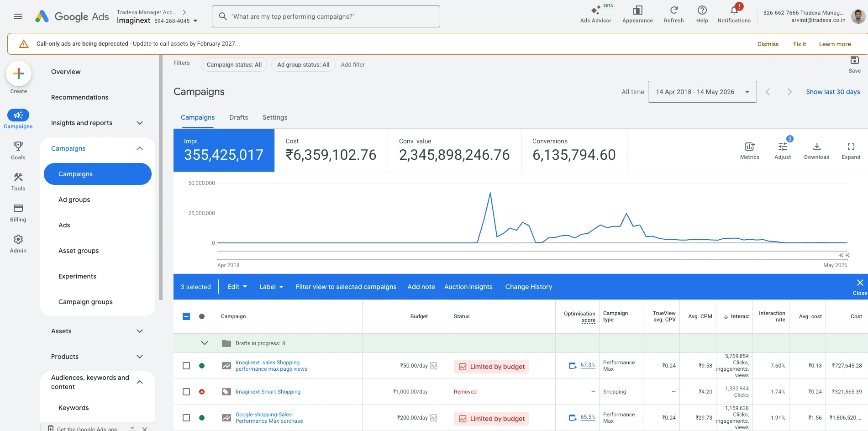The width and height of the screenshot is (868, 431).
Task: Click Fix it on the warning banner
Action: point(800,44)
